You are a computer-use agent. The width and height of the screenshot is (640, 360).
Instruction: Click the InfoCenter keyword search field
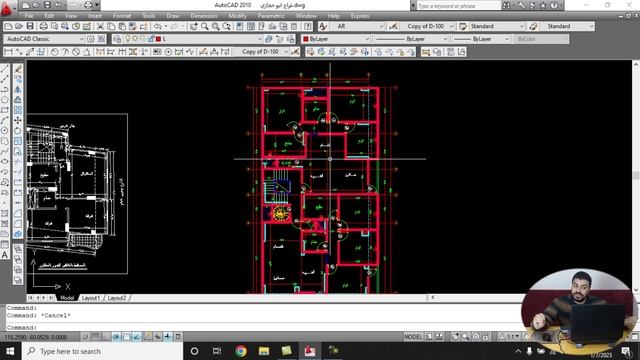point(458,6)
